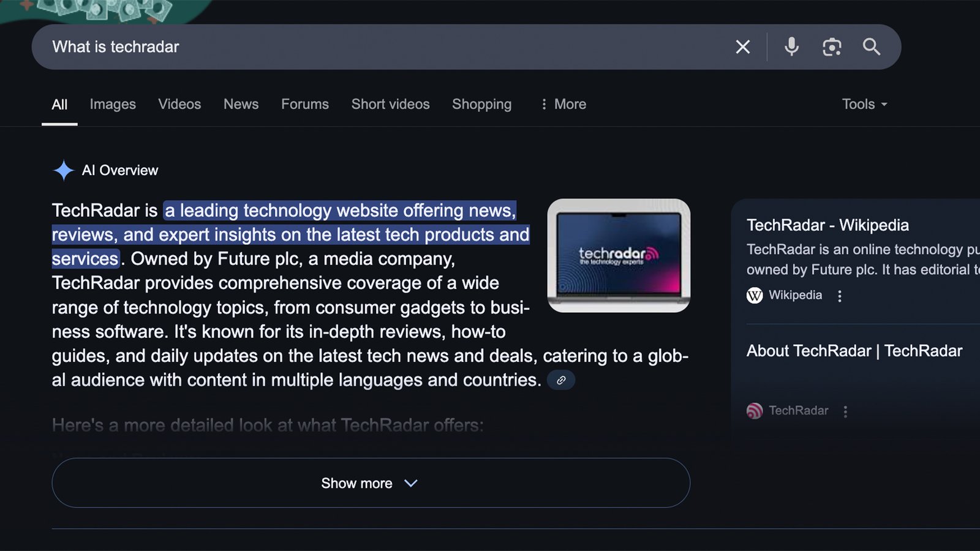Clear the search box with the X icon
980x551 pixels.
[742, 47]
